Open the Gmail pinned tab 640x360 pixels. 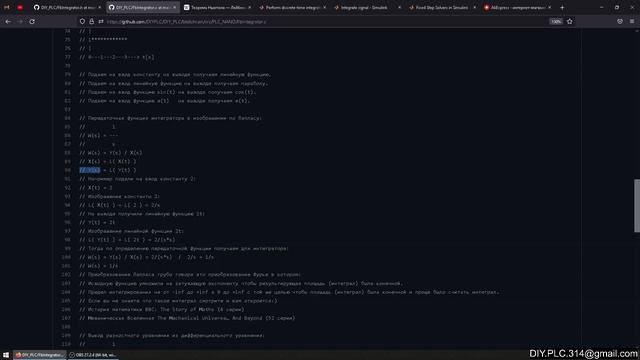(7, 7)
